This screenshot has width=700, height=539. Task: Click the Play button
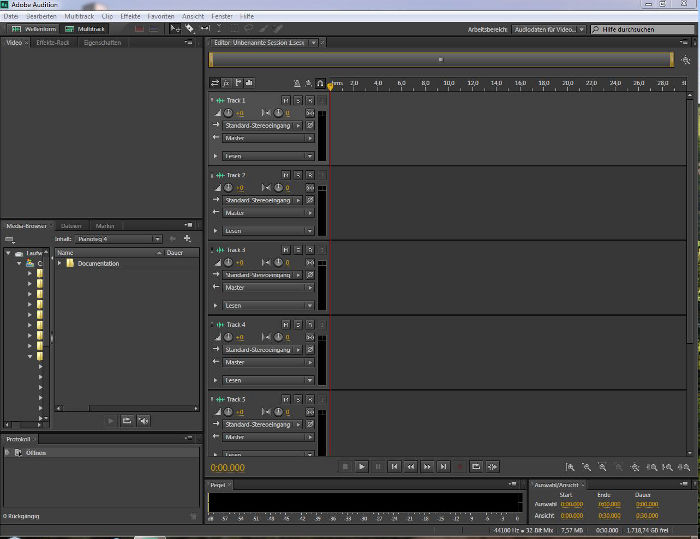tap(362, 467)
